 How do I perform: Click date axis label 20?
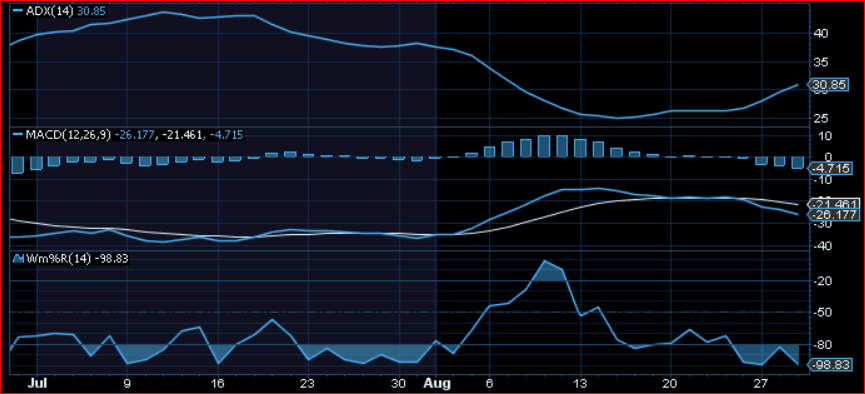[670, 384]
